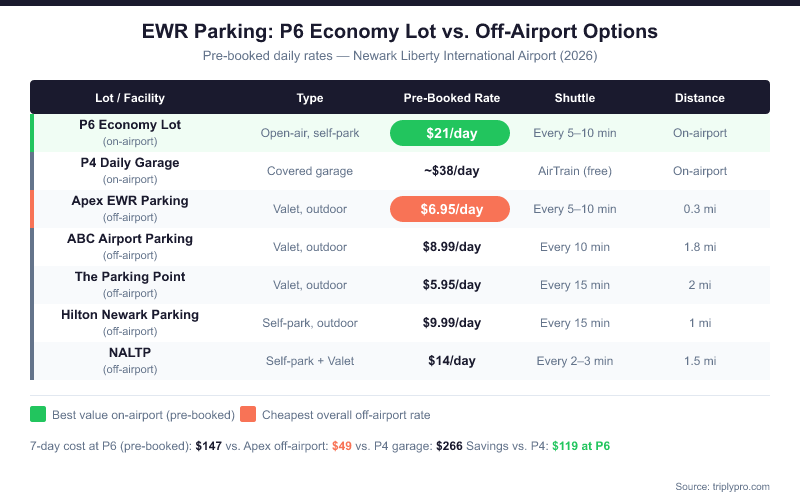Click the Shuttle column header
The height and width of the screenshot is (500, 800).
575,98
